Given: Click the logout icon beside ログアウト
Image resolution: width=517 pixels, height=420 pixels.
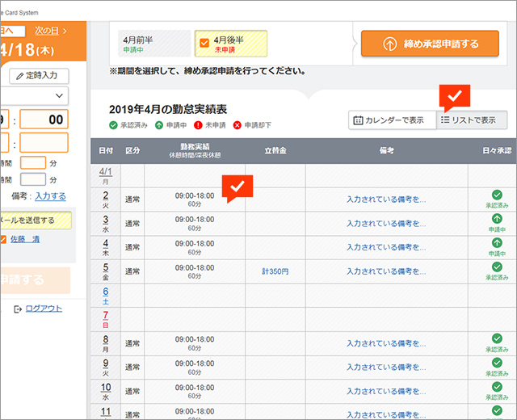Looking at the screenshot, I should pyautogui.click(x=17, y=309).
